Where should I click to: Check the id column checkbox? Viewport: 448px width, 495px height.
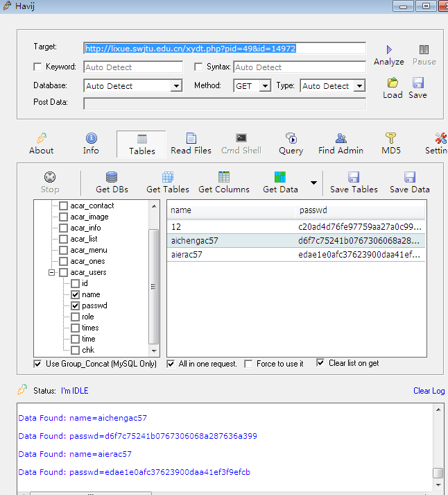coord(75,283)
